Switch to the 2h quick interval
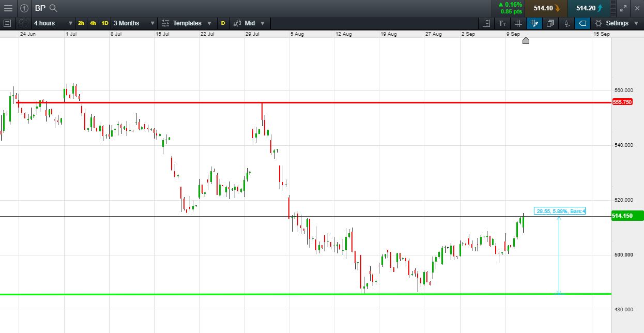This screenshot has height=333, width=644. (x=81, y=23)
